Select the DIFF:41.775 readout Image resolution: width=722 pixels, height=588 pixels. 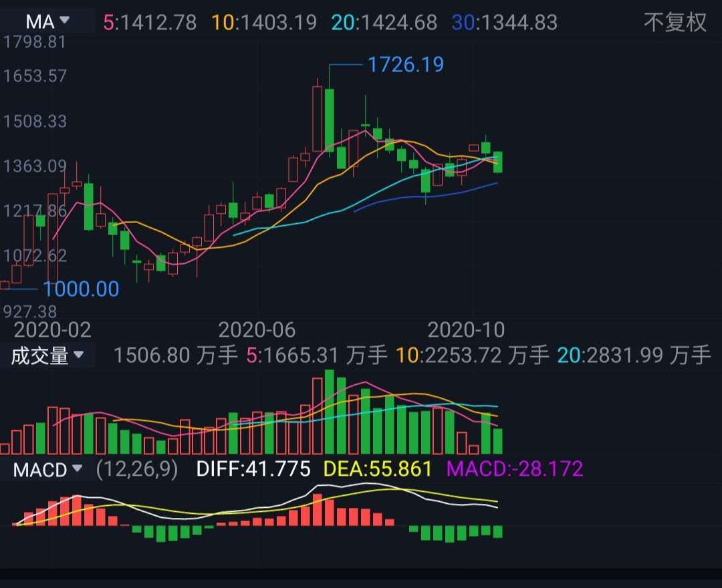(253, 469)
